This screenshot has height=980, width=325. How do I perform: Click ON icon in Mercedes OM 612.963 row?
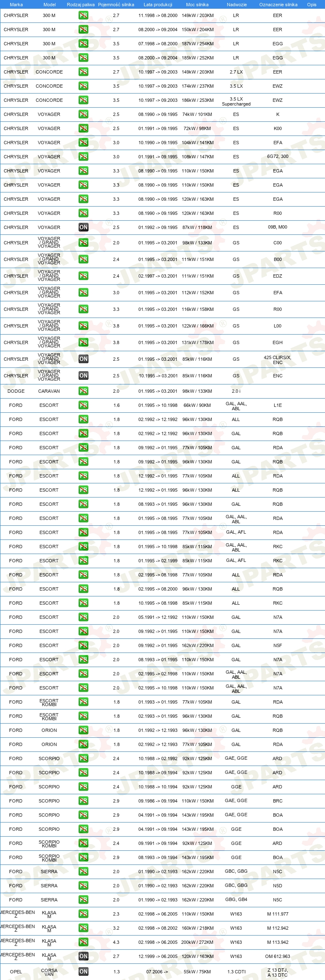point(84,956)
